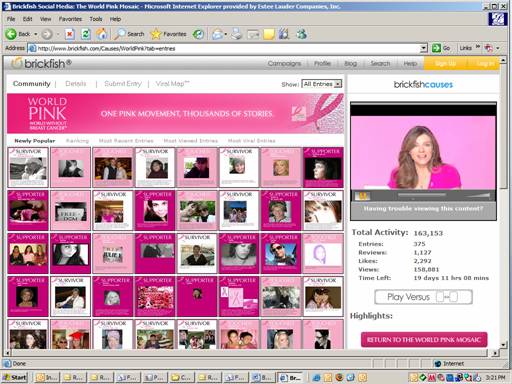Open the Profile nav link
The height and width of the screenshot is (384, 512).
pos(322,63)
